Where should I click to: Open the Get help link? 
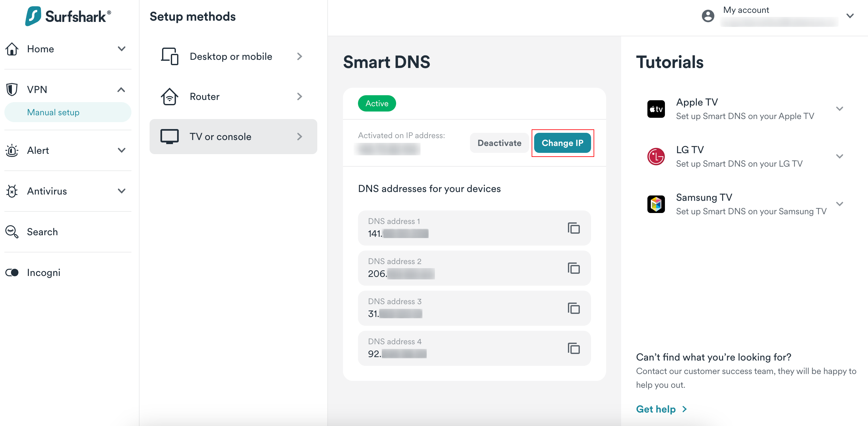(656, 409)
